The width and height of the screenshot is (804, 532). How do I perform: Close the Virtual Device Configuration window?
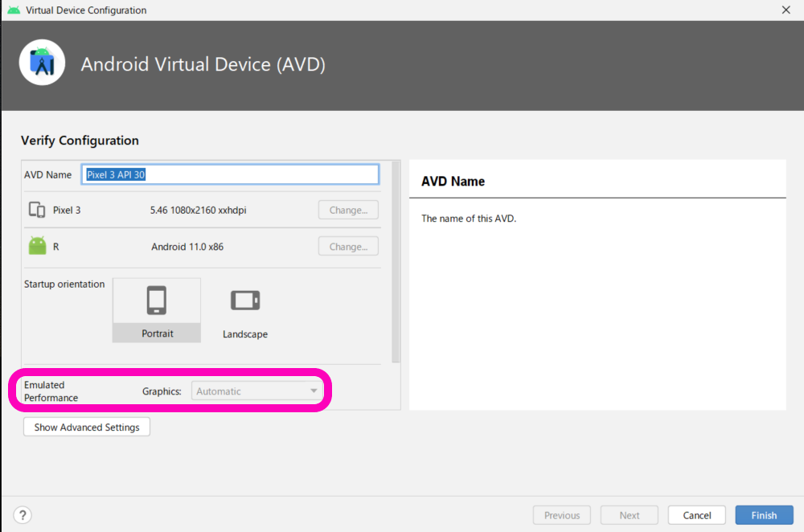click(x=786, y=10)
